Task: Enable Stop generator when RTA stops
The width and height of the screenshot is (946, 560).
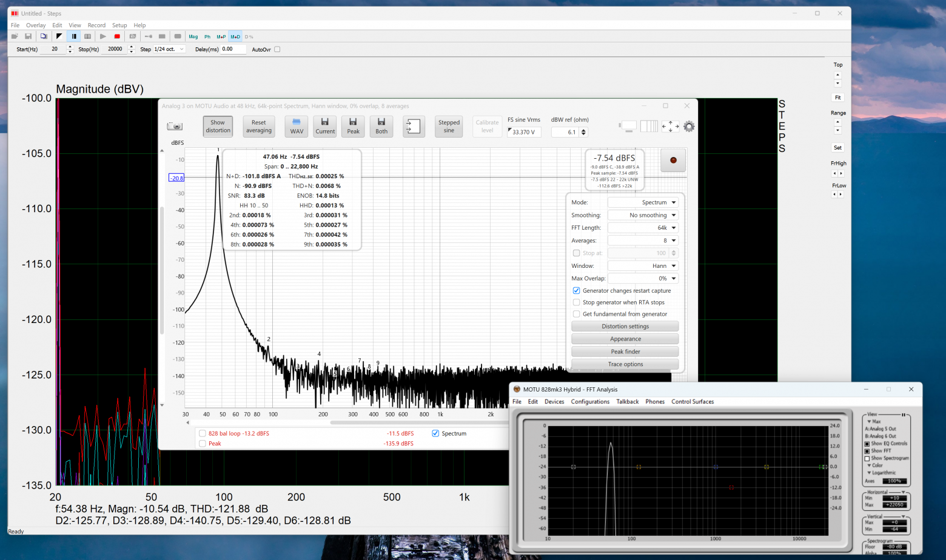Action: [577, 302]
